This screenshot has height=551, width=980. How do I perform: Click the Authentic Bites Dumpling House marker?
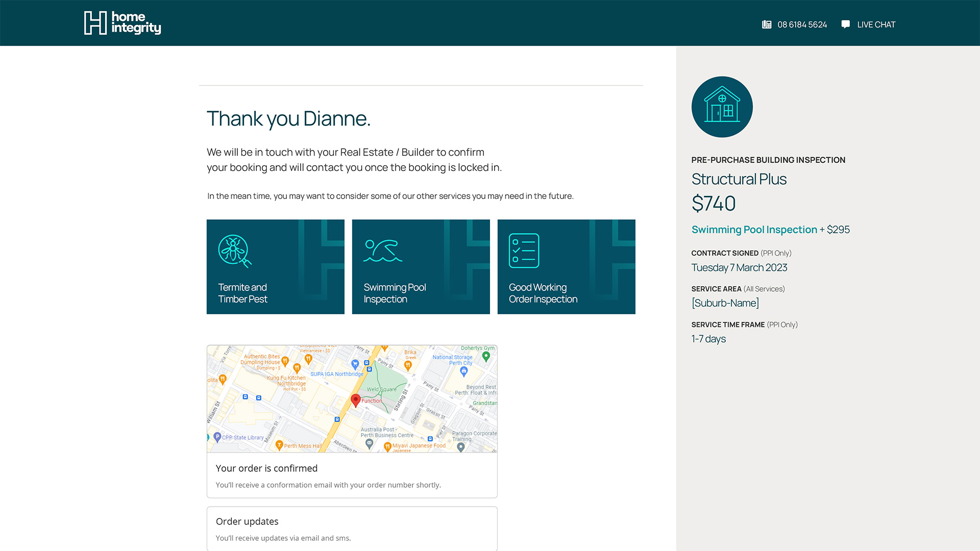click(285, 362)
